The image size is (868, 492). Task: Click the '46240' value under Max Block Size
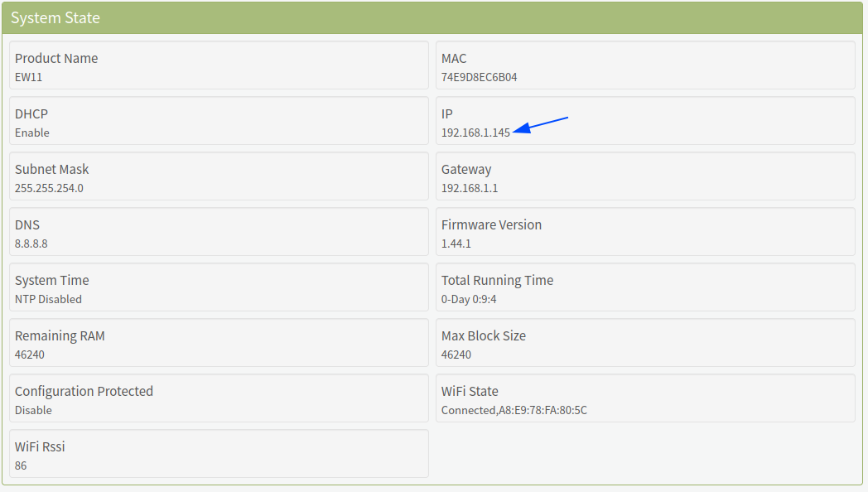coord(456,355)
